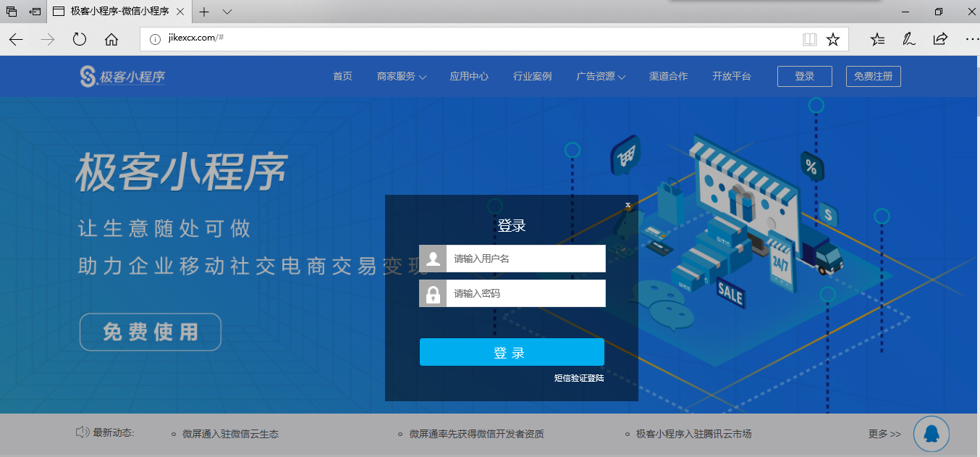This screenshot has width=980, height=457.
Task: Click the 极客小程序 logo in header
Action: 122,76
